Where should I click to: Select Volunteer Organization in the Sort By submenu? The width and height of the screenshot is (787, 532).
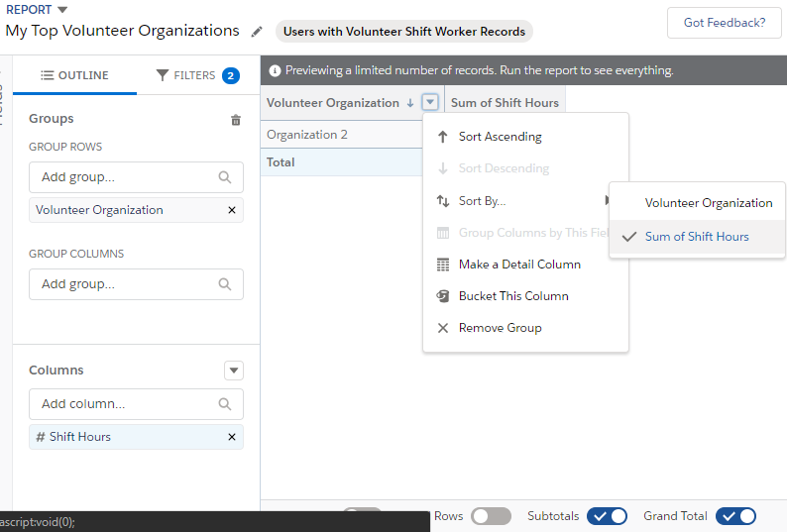click(708, 203)
